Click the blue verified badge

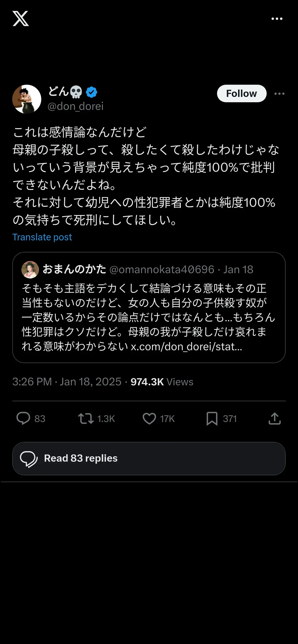pos(91,92)
